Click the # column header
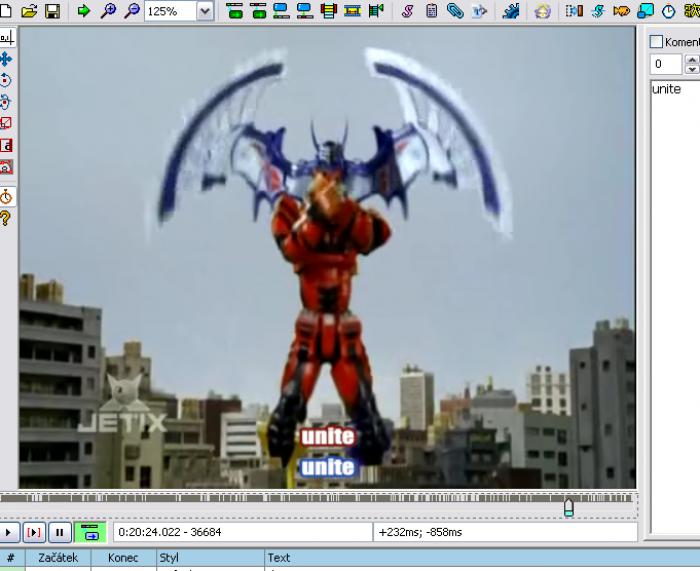The image size is (700, 571). pyautogui.click(x=12, y=558)
